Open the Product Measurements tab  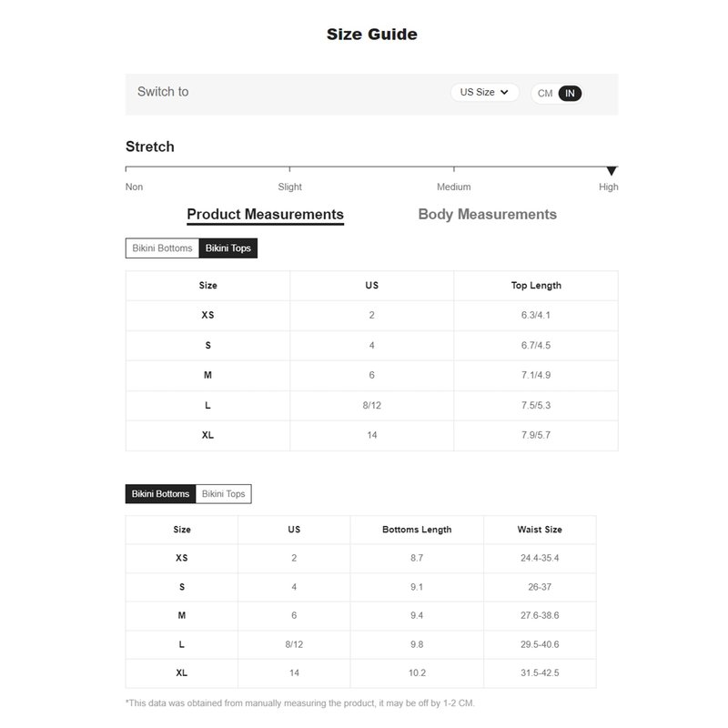click(265, 215)
